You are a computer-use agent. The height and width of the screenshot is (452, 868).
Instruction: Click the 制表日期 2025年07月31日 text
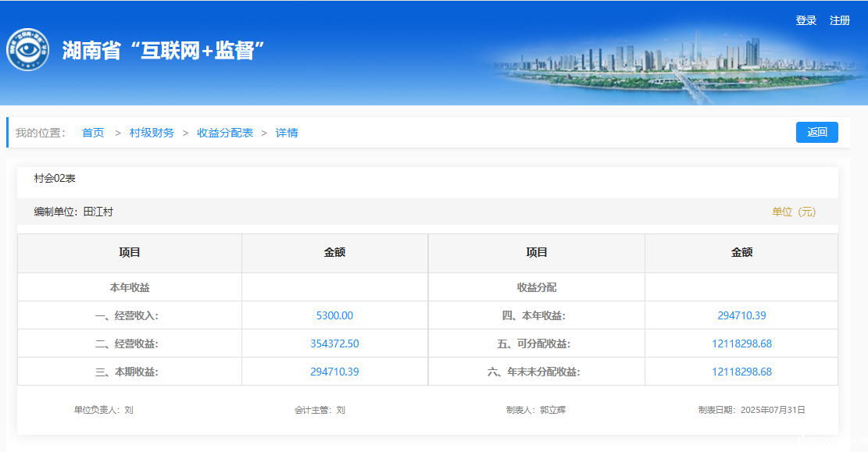coord(751,410)
